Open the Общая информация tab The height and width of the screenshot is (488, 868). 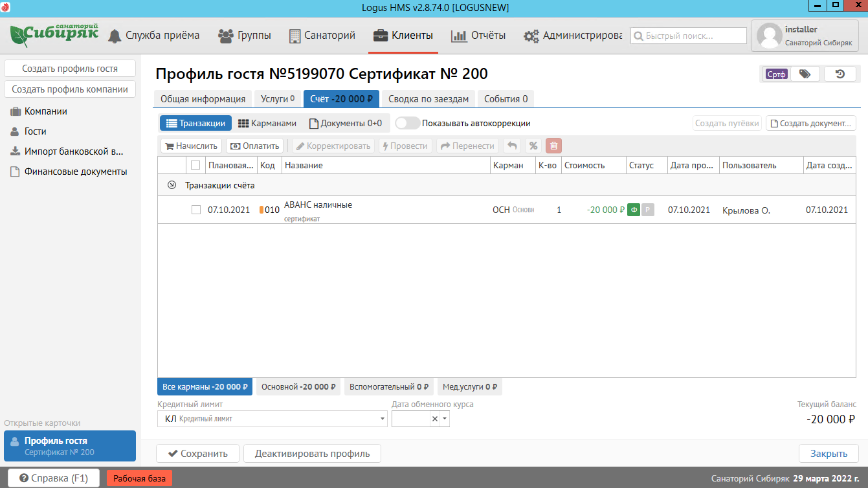point(203,99)
